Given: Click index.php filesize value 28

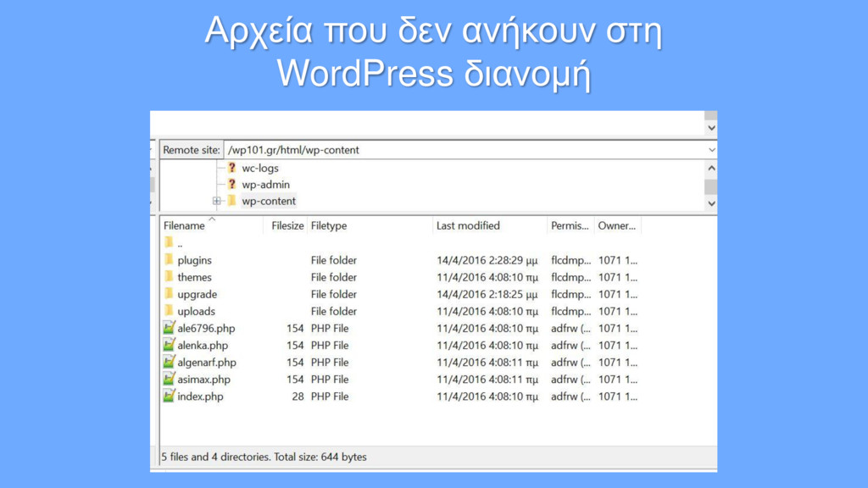Looking at the screenshot, I should [x=298, y=396].
